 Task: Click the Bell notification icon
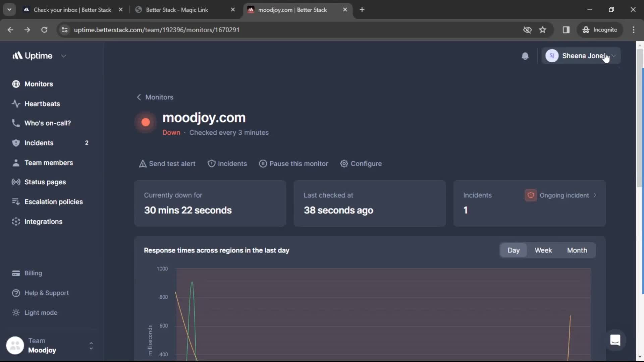tap(525, 56)
